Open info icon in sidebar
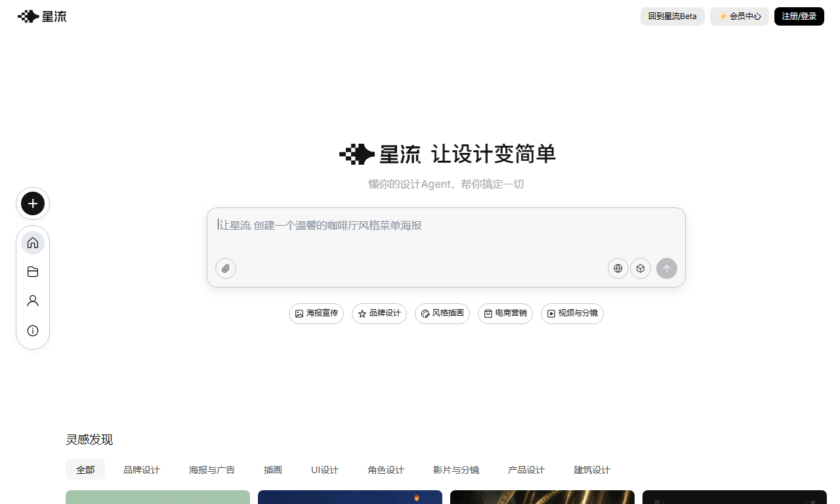This screenshot has height=504, width=840. [33, 330]
